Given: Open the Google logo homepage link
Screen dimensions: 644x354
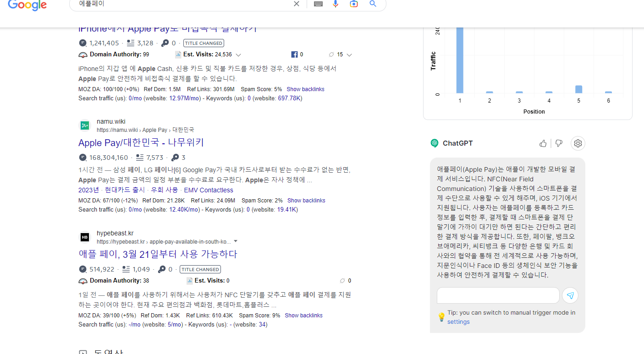Looking at the screenshot, I should point(28,5).
